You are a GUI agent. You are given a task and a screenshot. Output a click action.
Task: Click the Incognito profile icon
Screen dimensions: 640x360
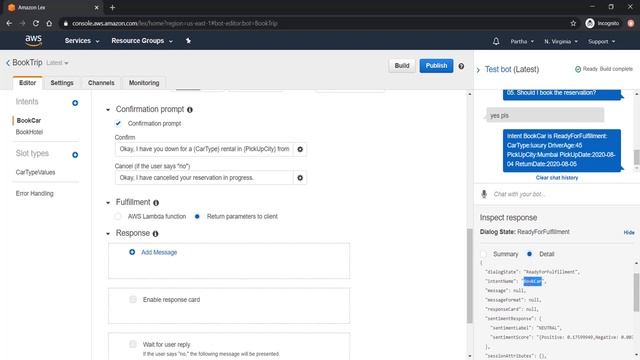click(x=590, y=23)
